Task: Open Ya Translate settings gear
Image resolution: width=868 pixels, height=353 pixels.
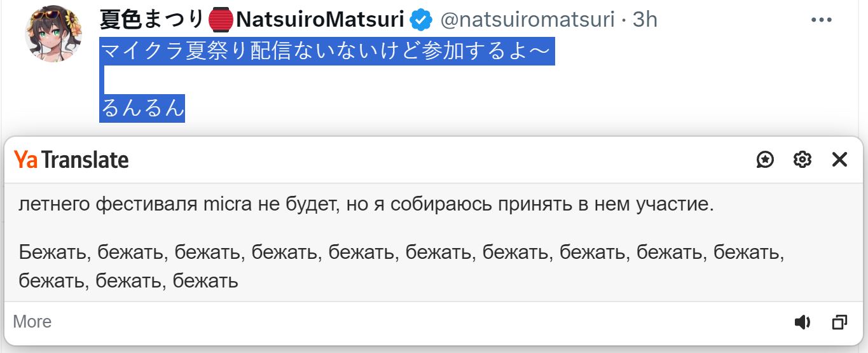Action: click(803, 160)
